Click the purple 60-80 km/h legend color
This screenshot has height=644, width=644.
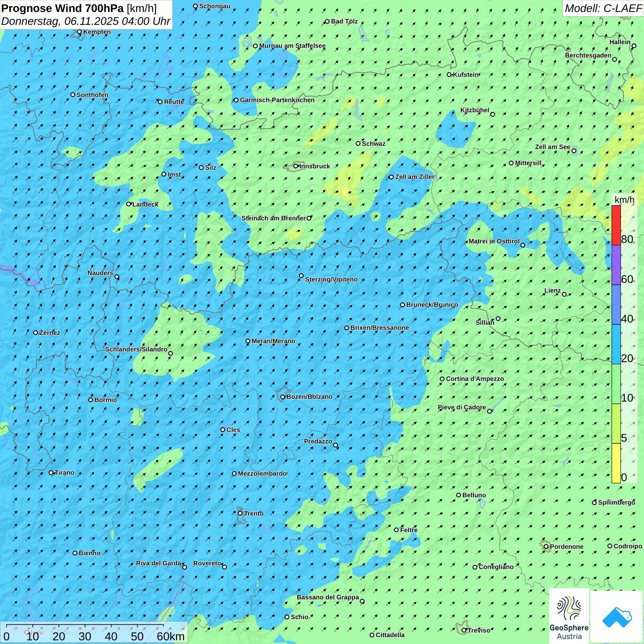pos(616,264)
